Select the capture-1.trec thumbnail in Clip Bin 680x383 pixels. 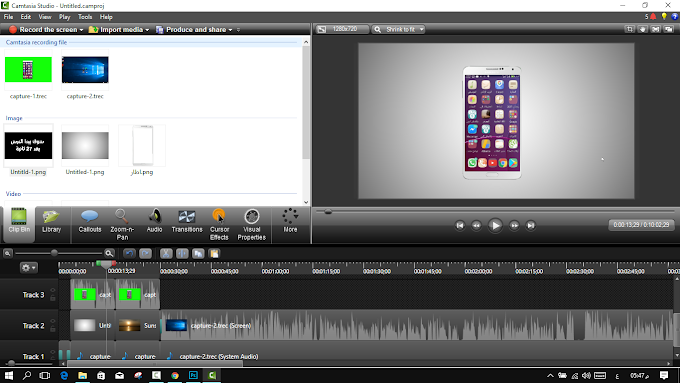pyautogui.click(x=28, y=69)
